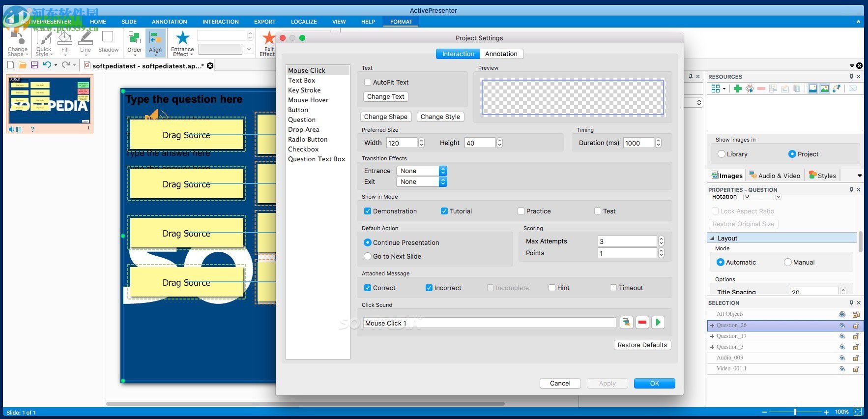Click the Width stepper arrows

pyautogui.click(x=421, y=143)
